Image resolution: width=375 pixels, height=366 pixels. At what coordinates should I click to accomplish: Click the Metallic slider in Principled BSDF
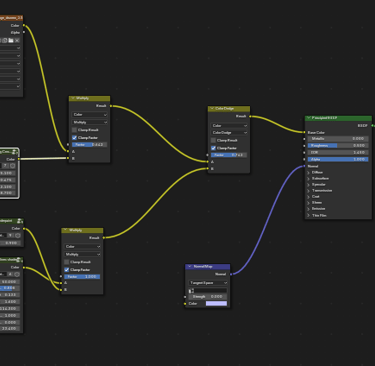click(338, 138)
